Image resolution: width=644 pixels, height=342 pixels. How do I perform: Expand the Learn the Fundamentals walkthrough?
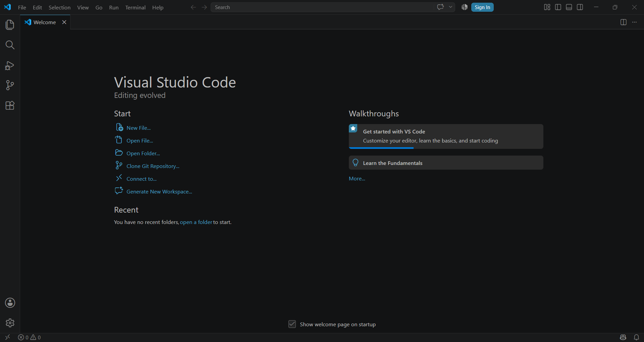[x=446, y=163]
